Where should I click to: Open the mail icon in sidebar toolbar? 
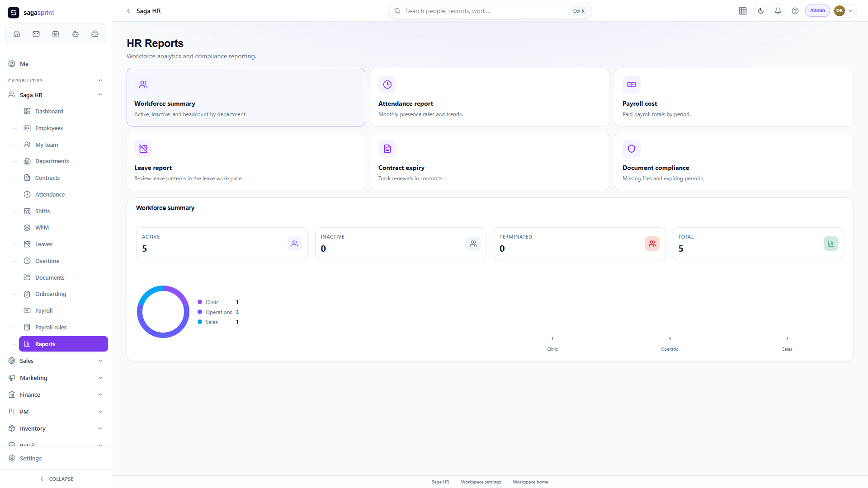36,34
